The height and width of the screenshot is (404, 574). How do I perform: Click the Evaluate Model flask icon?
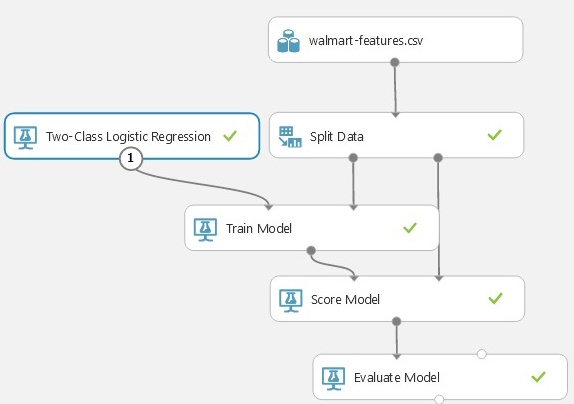(333, 378)
